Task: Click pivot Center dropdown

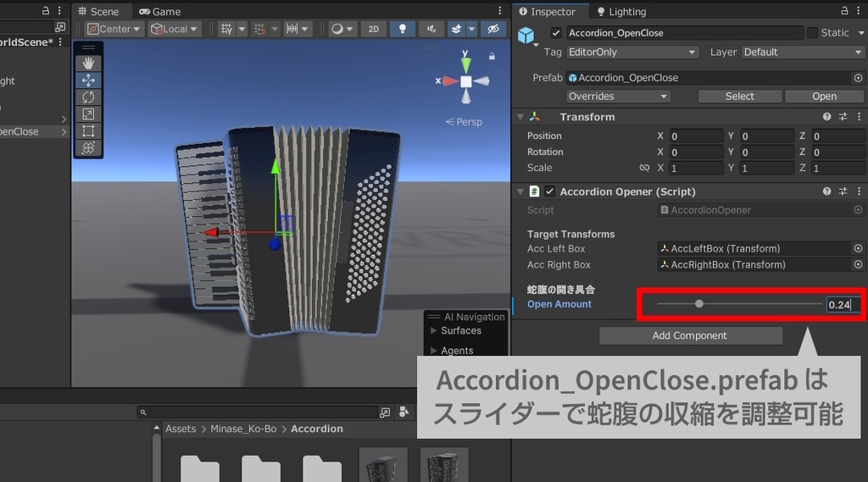Action: coord(114,29)
